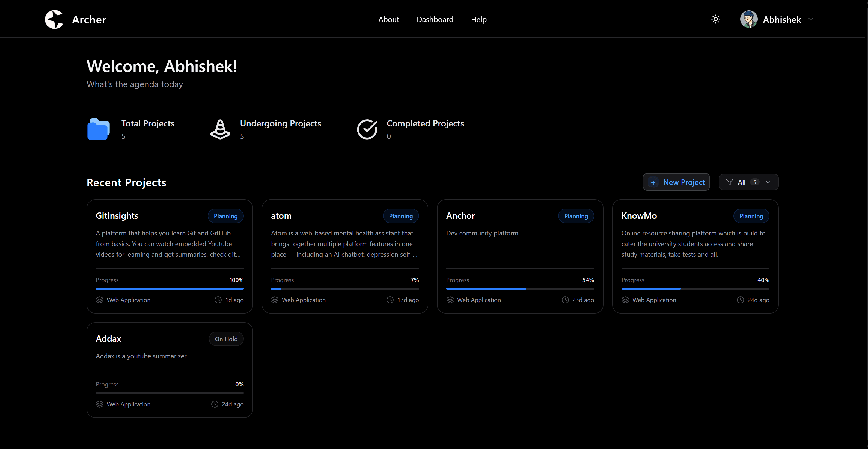Viewport: 868px width, 449px height.
Task: Click the clock icon beside 17d ago
Action: [390, 300]
